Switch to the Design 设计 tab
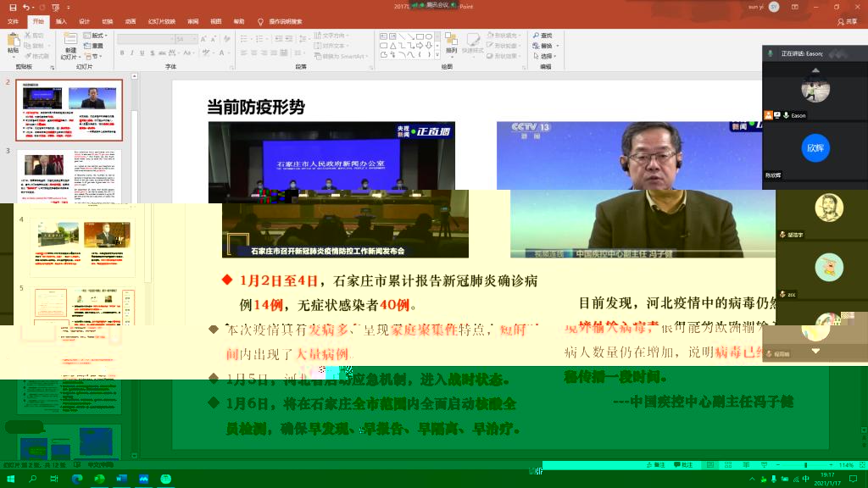Viewport: 868px width, 488px height. click(x=84, y=21)
